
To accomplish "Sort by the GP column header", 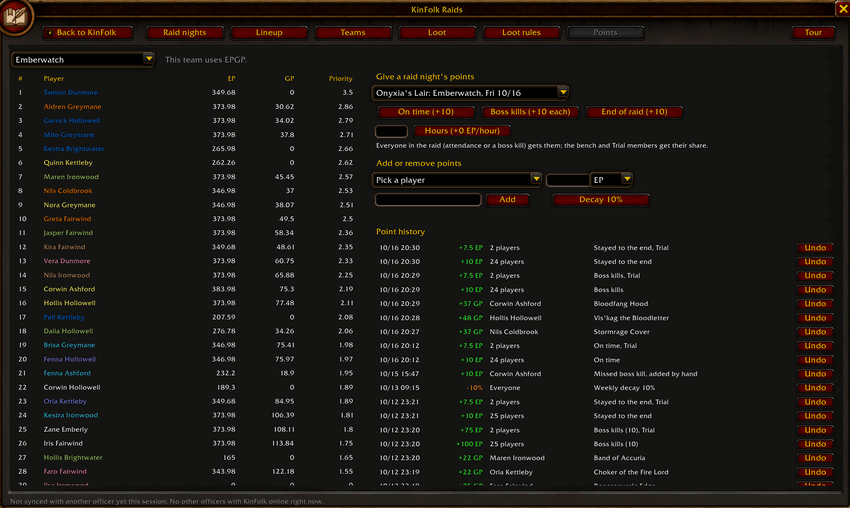I will [289, 79].
